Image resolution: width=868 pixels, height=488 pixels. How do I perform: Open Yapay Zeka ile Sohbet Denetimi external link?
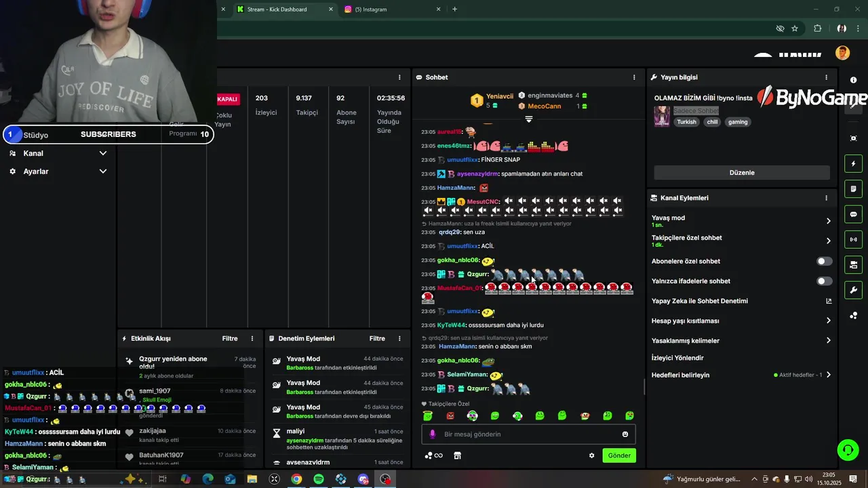click(829, 301)
